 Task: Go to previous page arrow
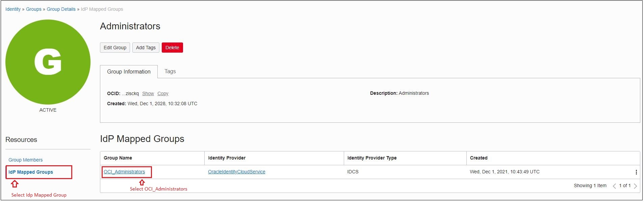coord(614,186)
